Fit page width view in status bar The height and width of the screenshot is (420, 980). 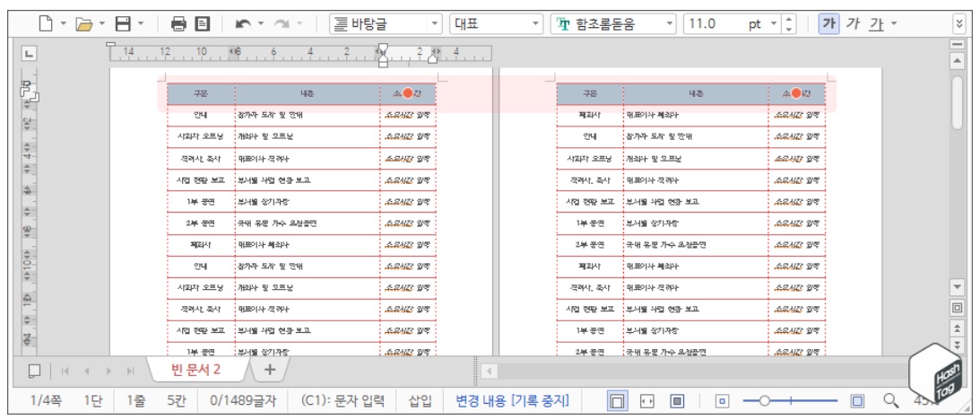coord(646,400)
